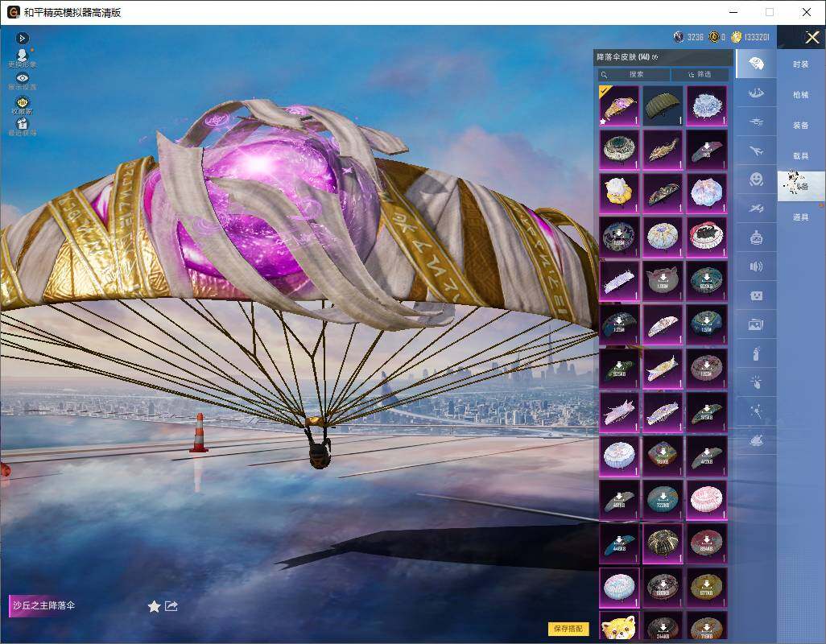This screenshot has height=644, width=826.
Task: Select the pink striped round parachute
Action: pos(706,499)
